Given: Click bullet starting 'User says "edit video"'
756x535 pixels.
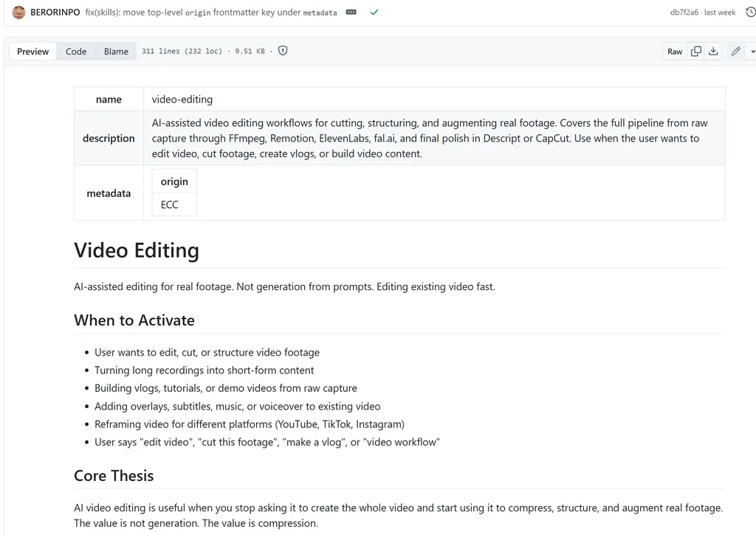Looking at the screenshot, I should [x=267, y=442].
